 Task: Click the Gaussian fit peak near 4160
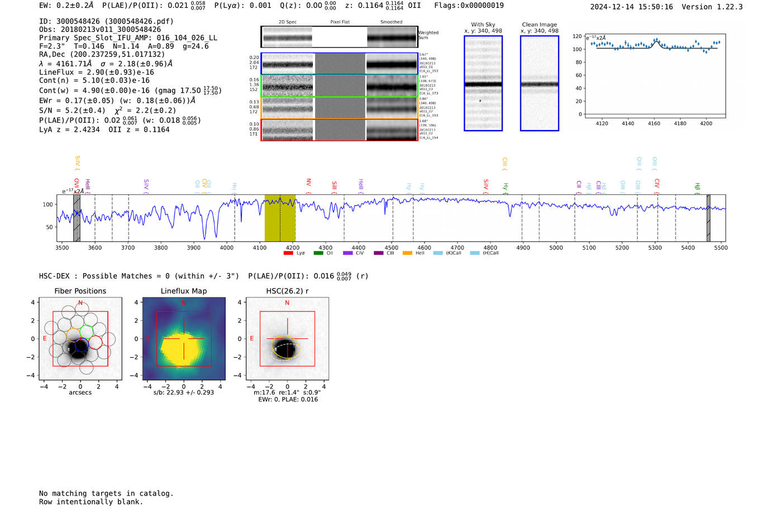point(656,41)
